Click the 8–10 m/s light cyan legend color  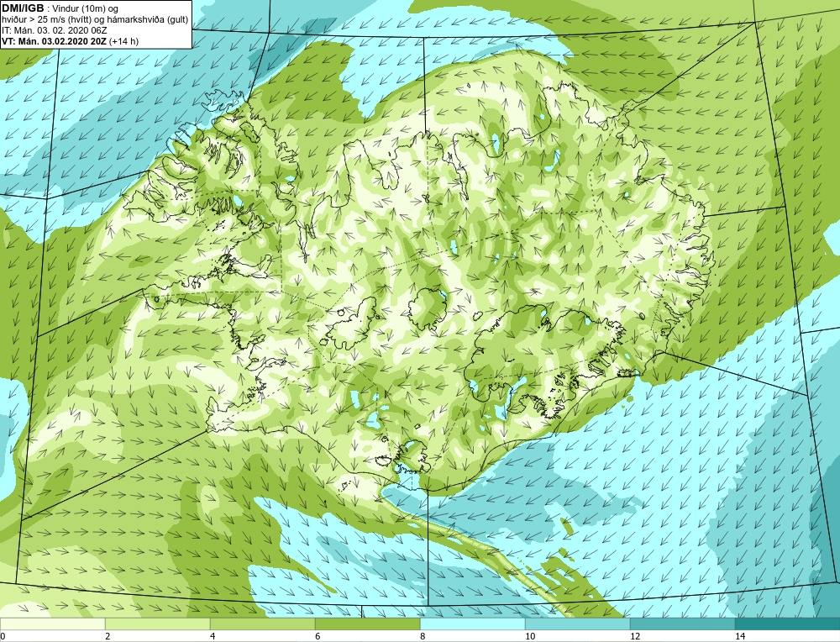point(472,624)
